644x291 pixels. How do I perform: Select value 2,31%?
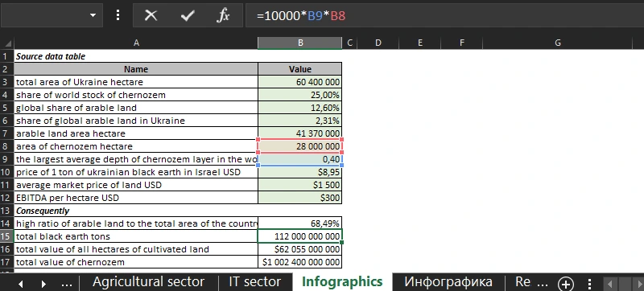pyautogui.click(x=299, y=121)
